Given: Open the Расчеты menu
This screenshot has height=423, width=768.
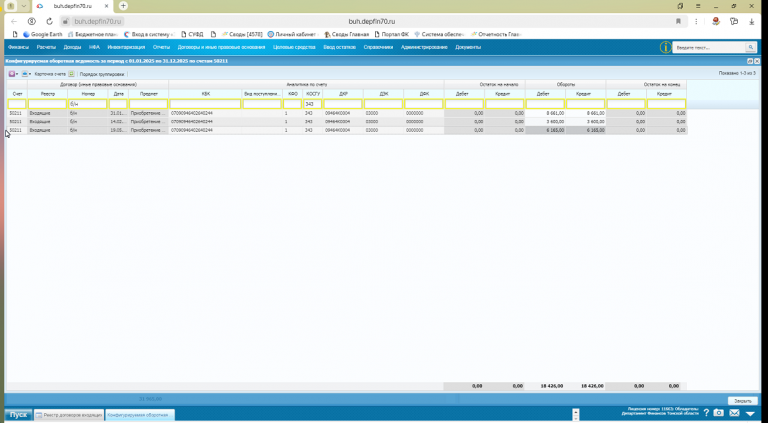Looking at the screenshot, I should (46, 47).
